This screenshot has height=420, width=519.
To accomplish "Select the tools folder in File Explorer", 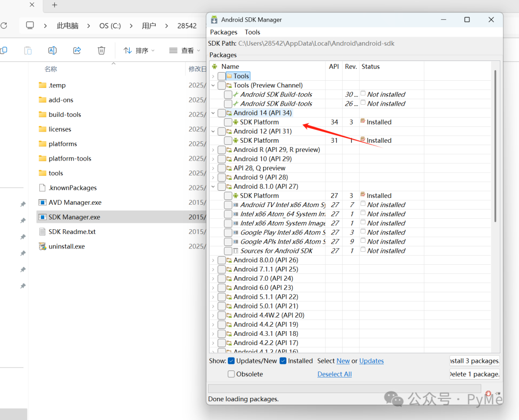I will 56,173.
